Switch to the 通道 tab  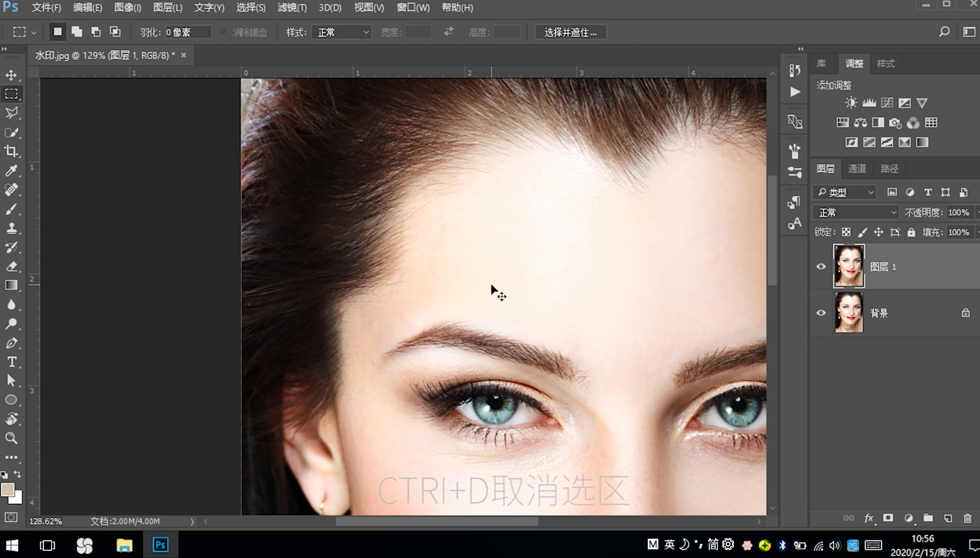click(857, 169)
